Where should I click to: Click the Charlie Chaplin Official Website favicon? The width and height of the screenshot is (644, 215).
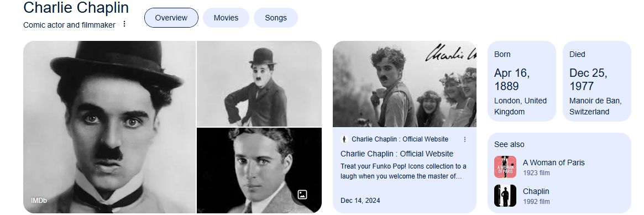[344, 139]
